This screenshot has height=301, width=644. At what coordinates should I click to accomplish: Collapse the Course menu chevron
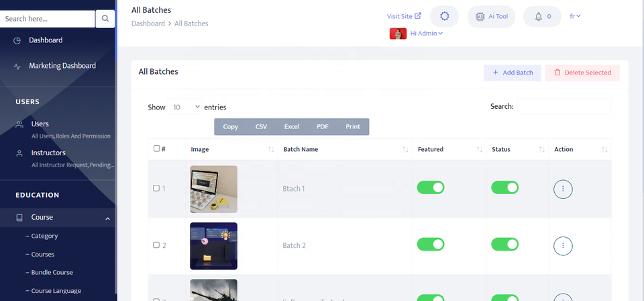107,219
